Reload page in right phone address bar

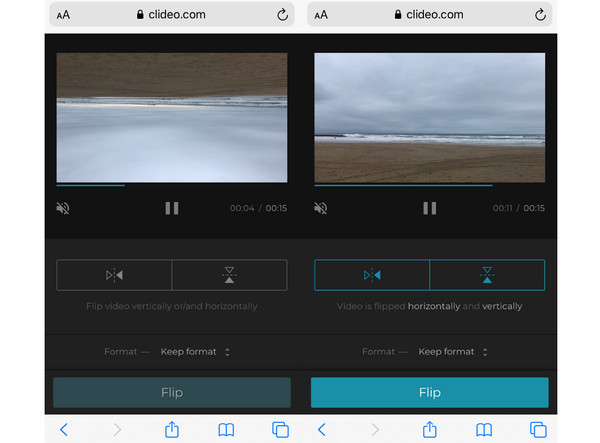(x=540, y=15)
